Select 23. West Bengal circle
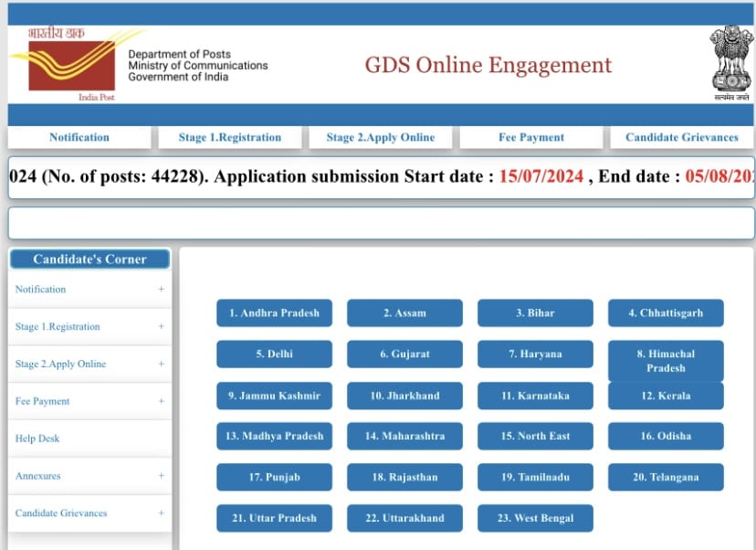Image resolution: width=756 pixels, height=550 pixels. point(535,518)
